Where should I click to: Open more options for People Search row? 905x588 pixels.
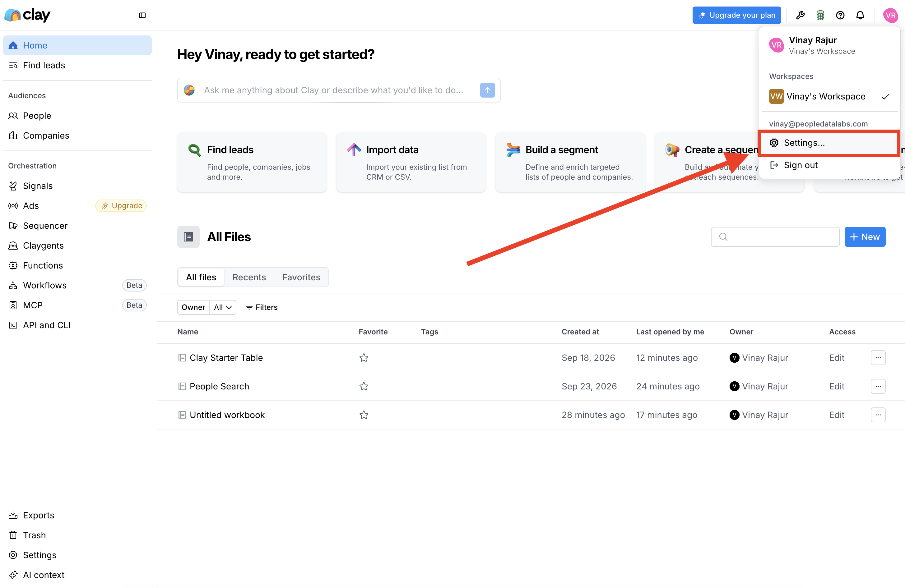pyautogui.click(x=878, y=386)
